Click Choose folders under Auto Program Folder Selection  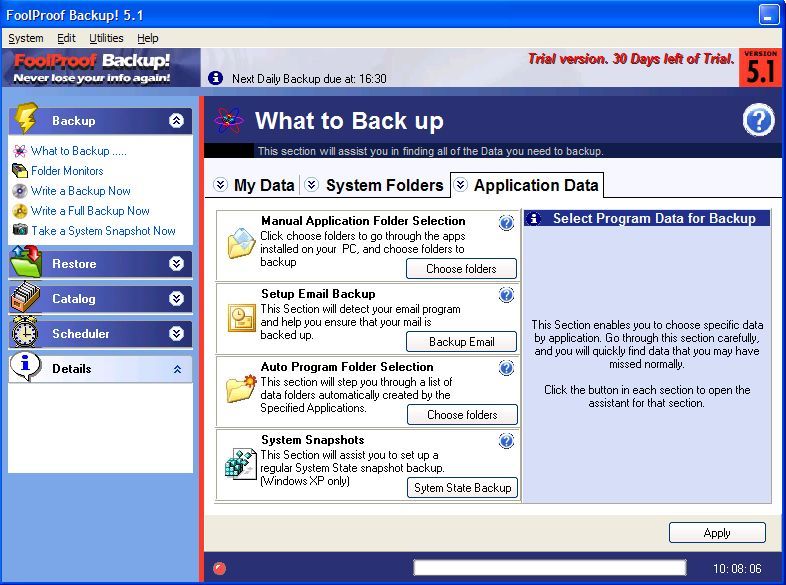[x=462, y=415]
